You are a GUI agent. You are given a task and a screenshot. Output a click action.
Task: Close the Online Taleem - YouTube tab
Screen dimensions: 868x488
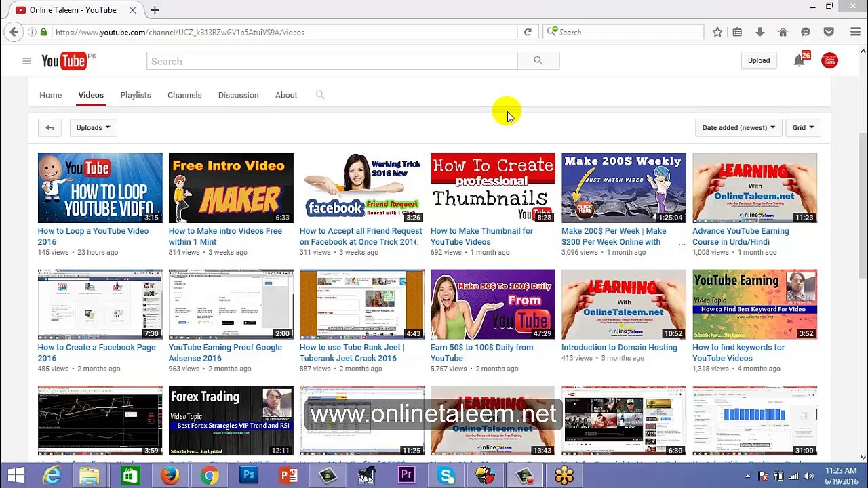(x=132, y=10)
